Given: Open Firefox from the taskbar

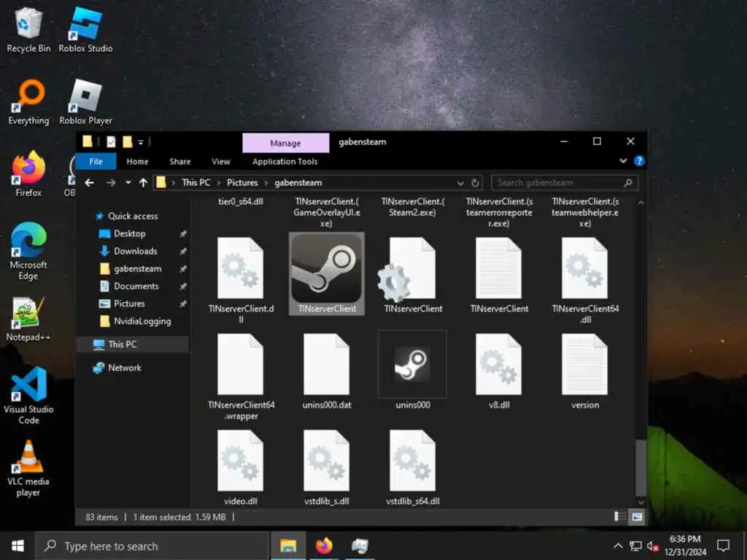Looking at the screenshot, I should pyautogui.click(x=324, y=545).
